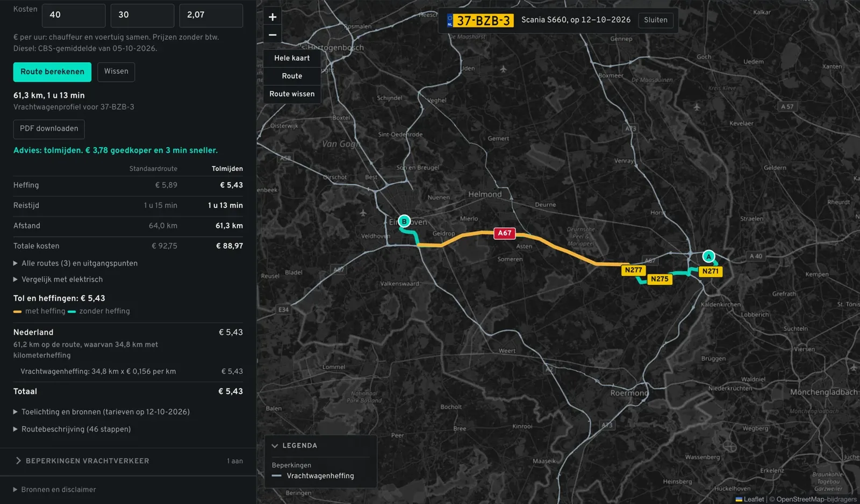Image resolution: width=860 pixels, height=504 pixels.
Task: Expand Beperkingen vrachtverkeer section
Action: click(128, 461)
